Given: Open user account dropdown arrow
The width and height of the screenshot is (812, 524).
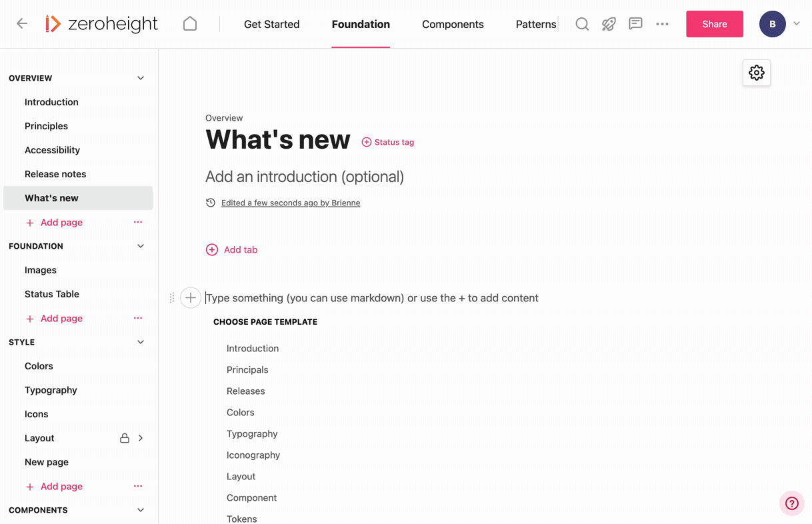Looking at the screenshot, I should [x=797, y=24].
